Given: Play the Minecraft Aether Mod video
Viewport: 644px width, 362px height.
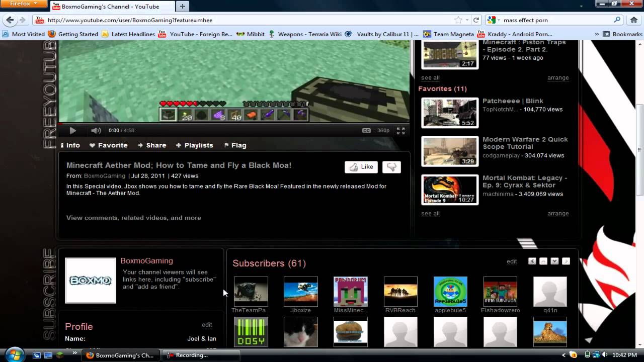Looking at the screenshot, I should click(x=72, y=130).
